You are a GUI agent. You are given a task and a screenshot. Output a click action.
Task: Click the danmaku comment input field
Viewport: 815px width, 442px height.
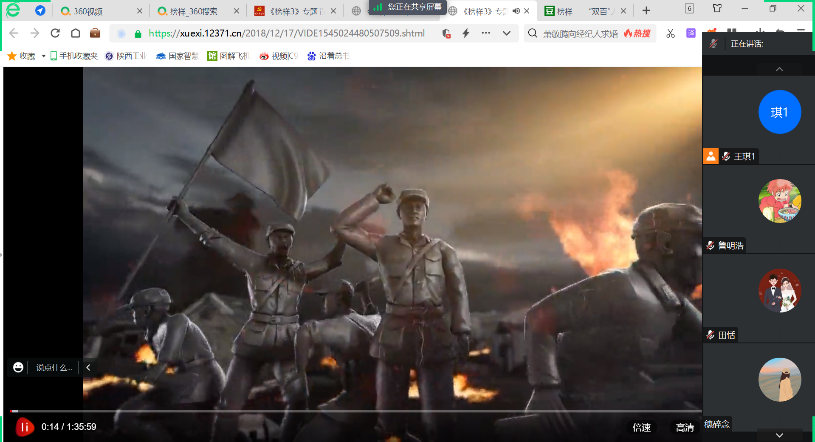[x=54, y=368]
